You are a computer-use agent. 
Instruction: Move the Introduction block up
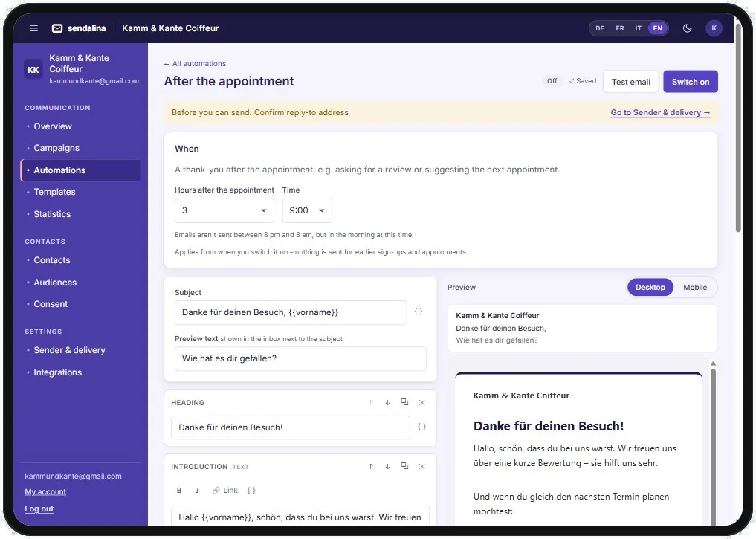coord(371,466)
